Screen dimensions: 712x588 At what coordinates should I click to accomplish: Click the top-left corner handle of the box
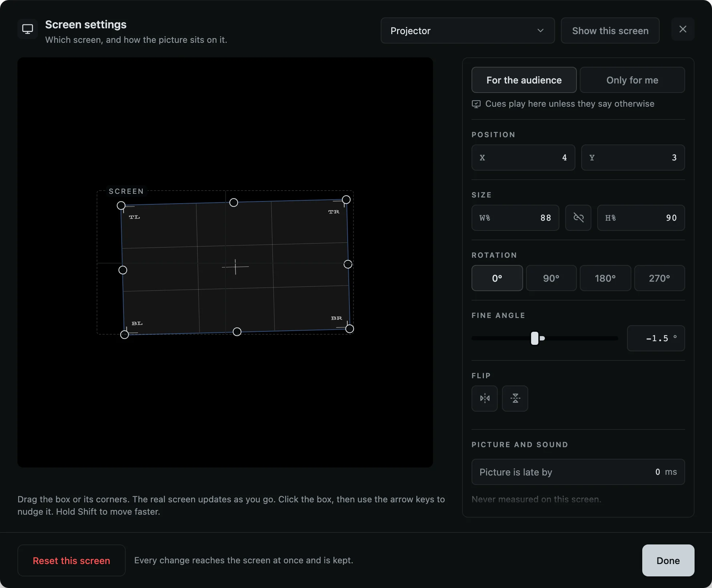point(121,206)
